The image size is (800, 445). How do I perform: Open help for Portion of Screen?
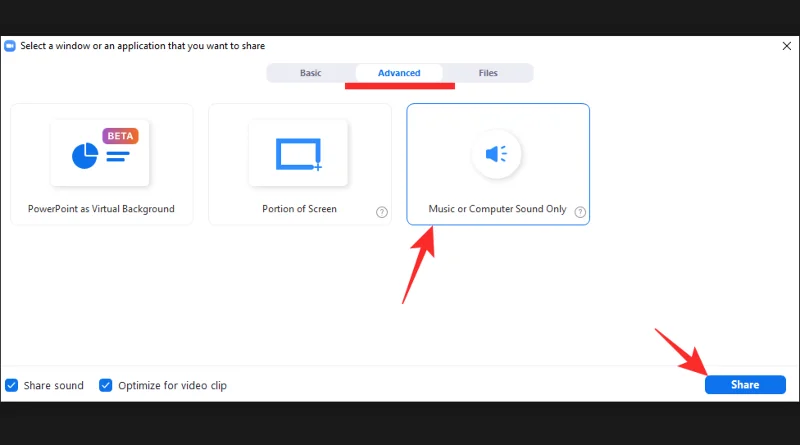tap(382, 211)
